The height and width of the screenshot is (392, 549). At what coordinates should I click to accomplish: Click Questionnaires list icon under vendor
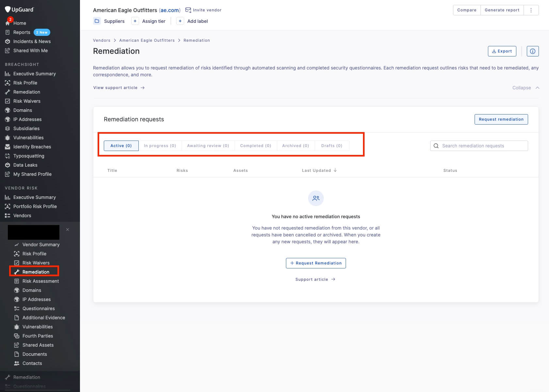(x=17, y=309)
